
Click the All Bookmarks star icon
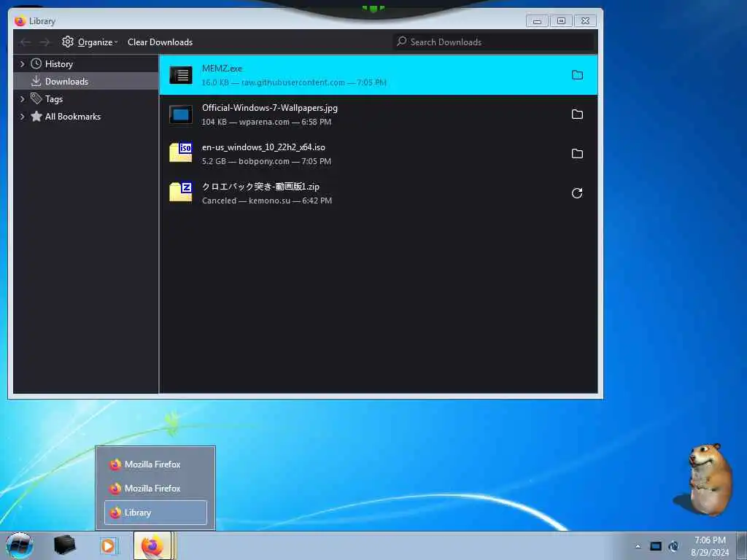(36, 116)
